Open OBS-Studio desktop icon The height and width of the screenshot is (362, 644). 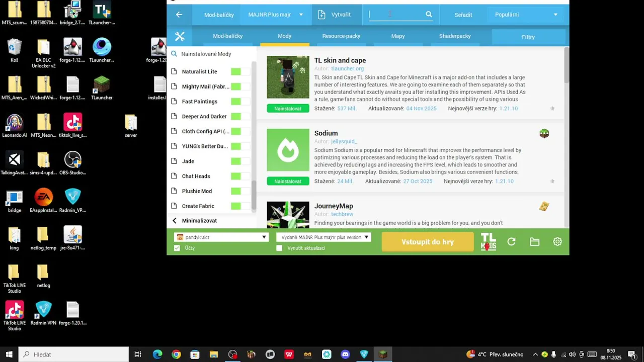[x=73, y=163]
